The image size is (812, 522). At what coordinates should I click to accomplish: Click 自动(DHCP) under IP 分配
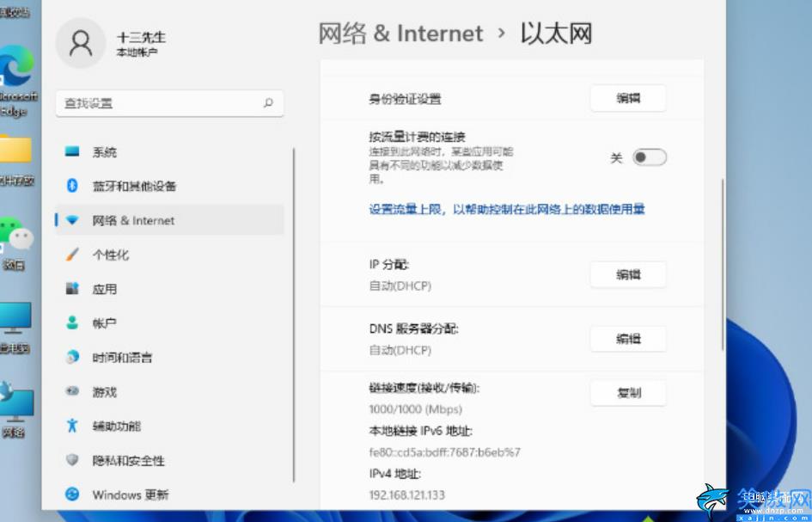tap(400, 286)
